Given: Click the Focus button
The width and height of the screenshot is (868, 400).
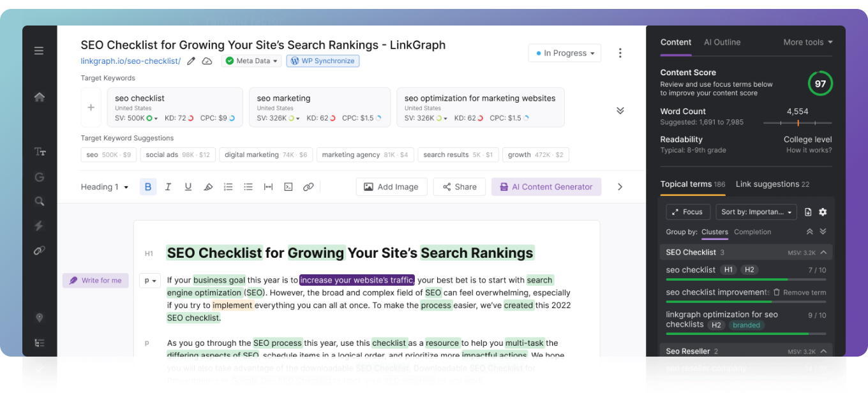Looking at the screenshot, I should (x=688, y=212).
